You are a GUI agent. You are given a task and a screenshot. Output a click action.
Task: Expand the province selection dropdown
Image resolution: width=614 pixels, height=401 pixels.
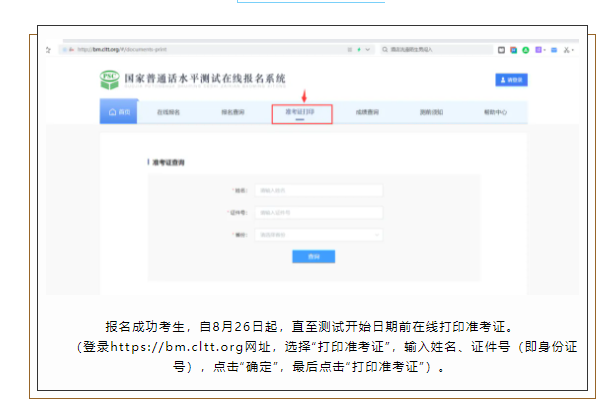(x=319, y=235)
